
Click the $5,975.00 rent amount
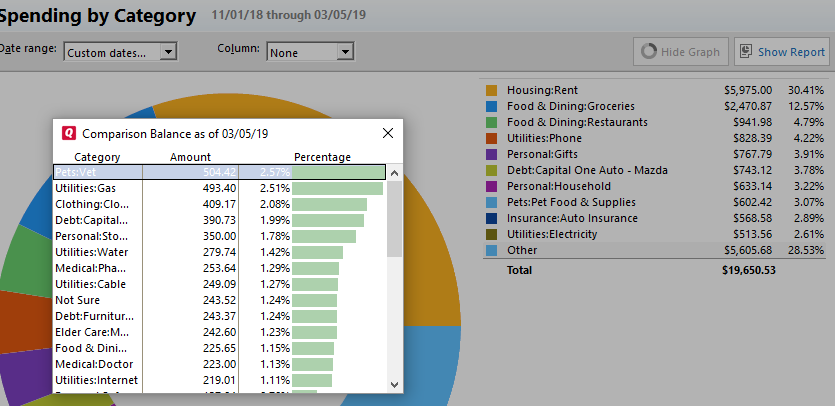(x=747, y=90)
